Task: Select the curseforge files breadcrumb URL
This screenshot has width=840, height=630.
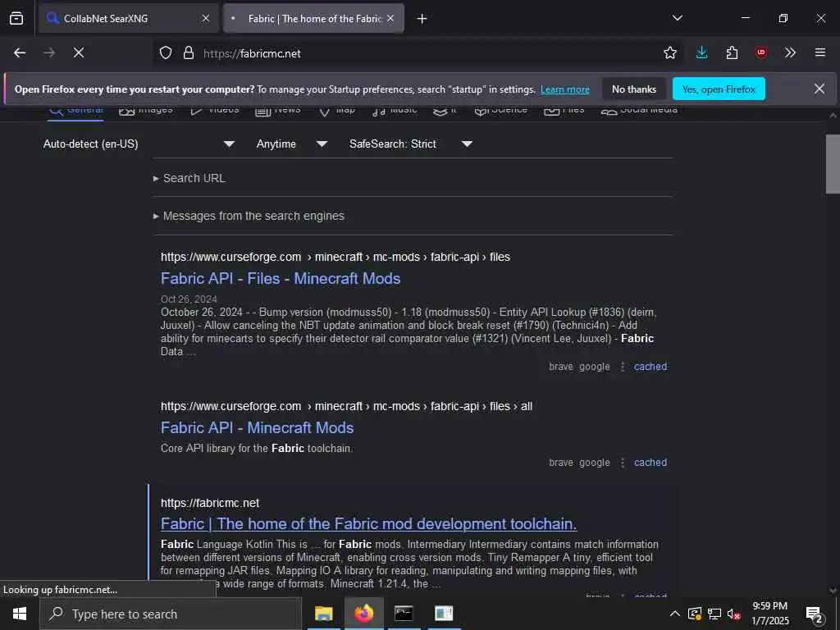Action: tap(336, 257)
